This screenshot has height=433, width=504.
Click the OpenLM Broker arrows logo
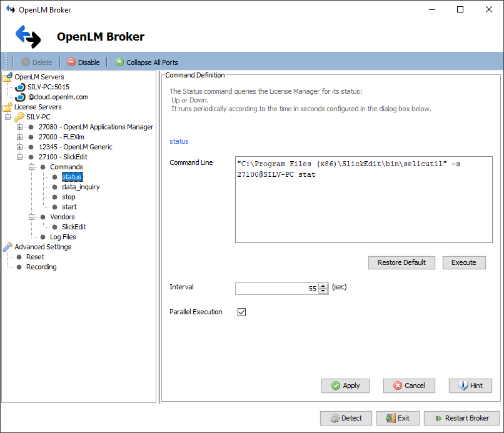[28, 36]
